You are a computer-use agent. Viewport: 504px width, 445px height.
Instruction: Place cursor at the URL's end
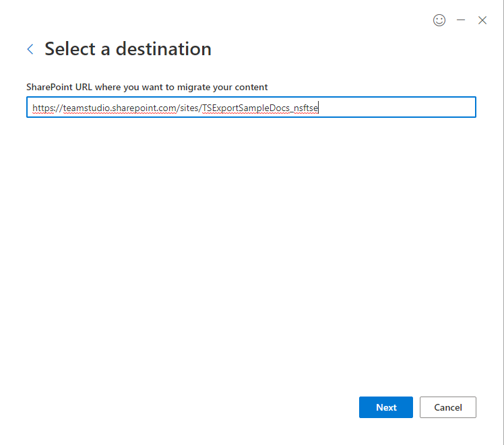tap(318, 108)
